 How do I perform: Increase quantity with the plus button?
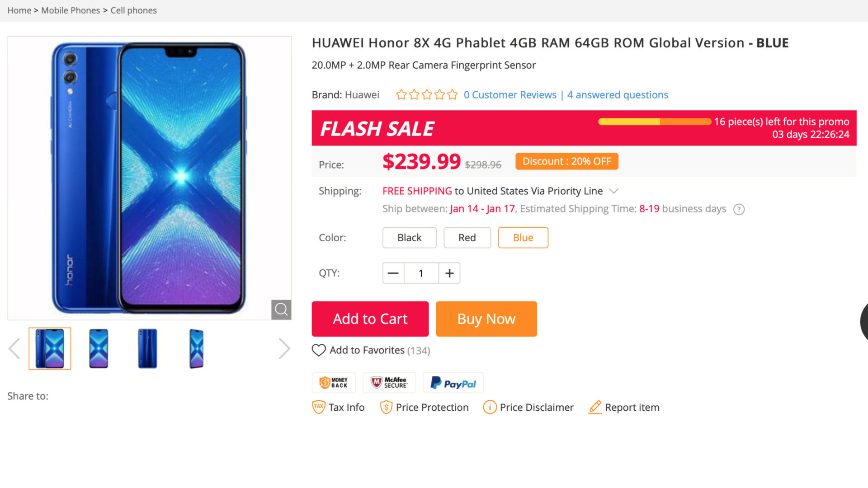coord(449,273)
